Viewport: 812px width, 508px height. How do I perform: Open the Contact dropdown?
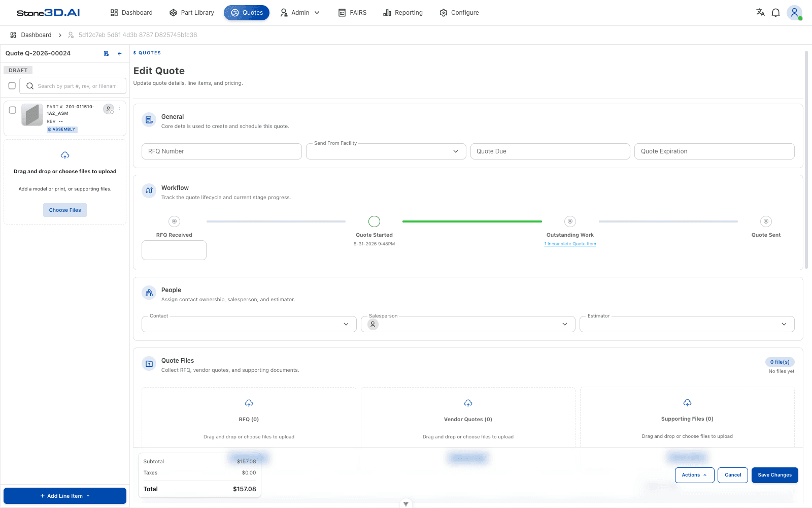pyautogui.click(x=248, y=324)
